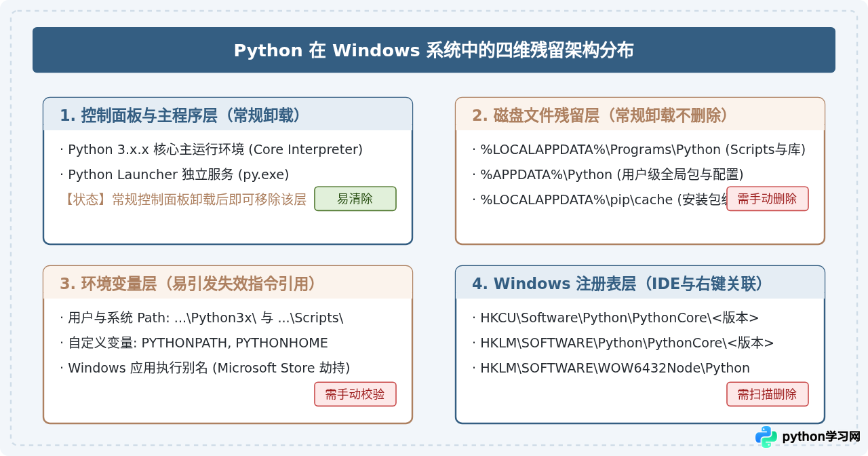Click the HKLM\SOFTWARE\WOW6432Node\Python line
The height and width of the screenshot is (456, 868).
point(611,368)
